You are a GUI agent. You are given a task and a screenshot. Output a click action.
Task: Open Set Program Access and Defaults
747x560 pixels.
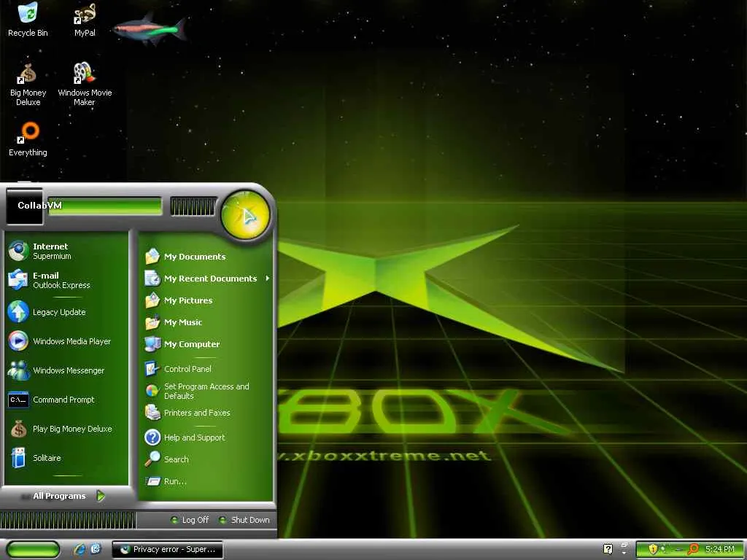pyautogui.click(x=206, y=391)
